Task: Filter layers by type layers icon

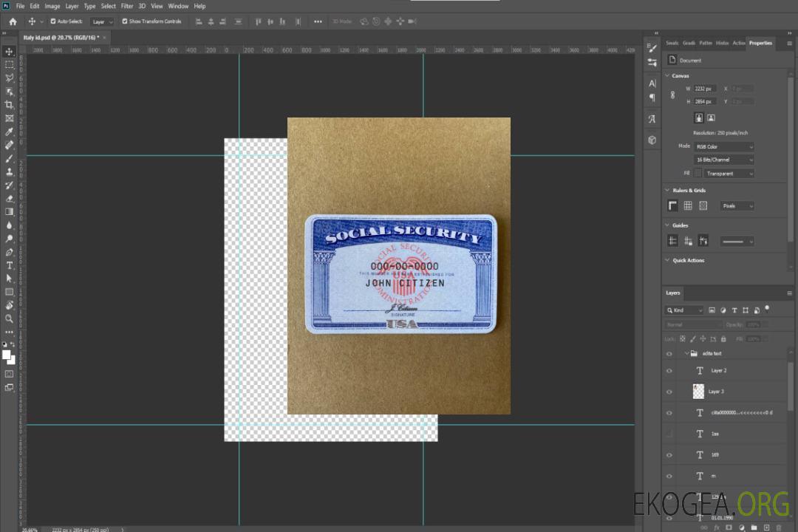Action: [734, 310]
